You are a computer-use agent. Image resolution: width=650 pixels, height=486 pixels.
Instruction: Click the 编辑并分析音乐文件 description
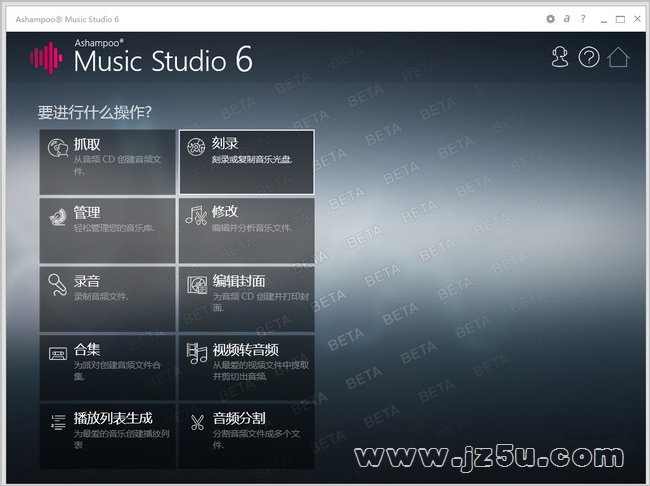pos(252,228)
